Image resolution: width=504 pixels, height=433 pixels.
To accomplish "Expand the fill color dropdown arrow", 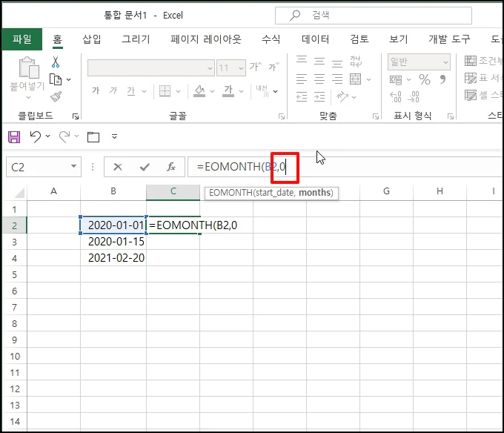I will point(212,91).
